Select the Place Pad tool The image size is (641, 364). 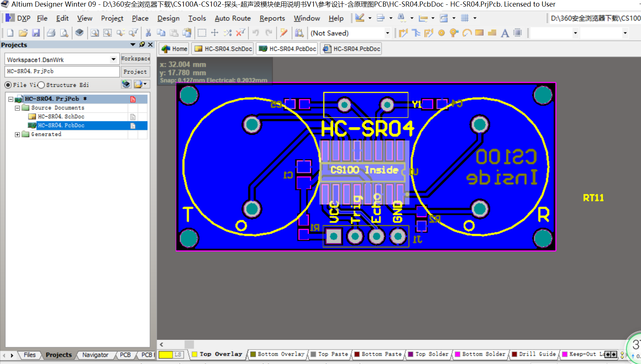(441, 33)
